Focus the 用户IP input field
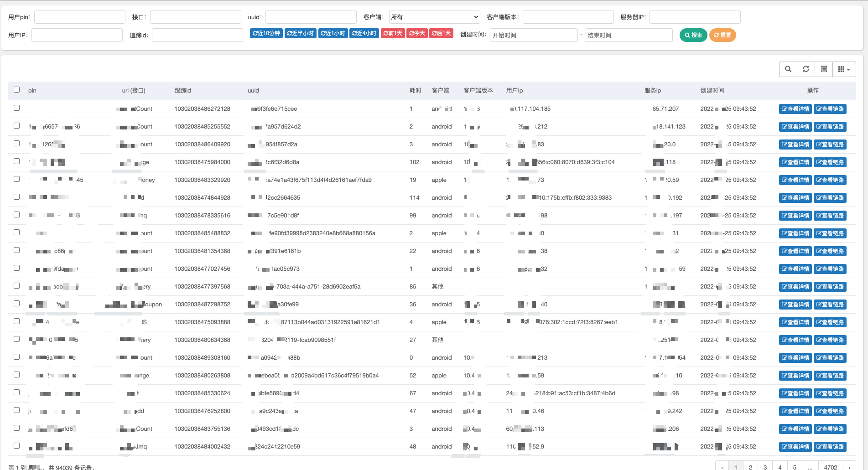This screenshot has height=470, width=868. (x=77, y=35)
